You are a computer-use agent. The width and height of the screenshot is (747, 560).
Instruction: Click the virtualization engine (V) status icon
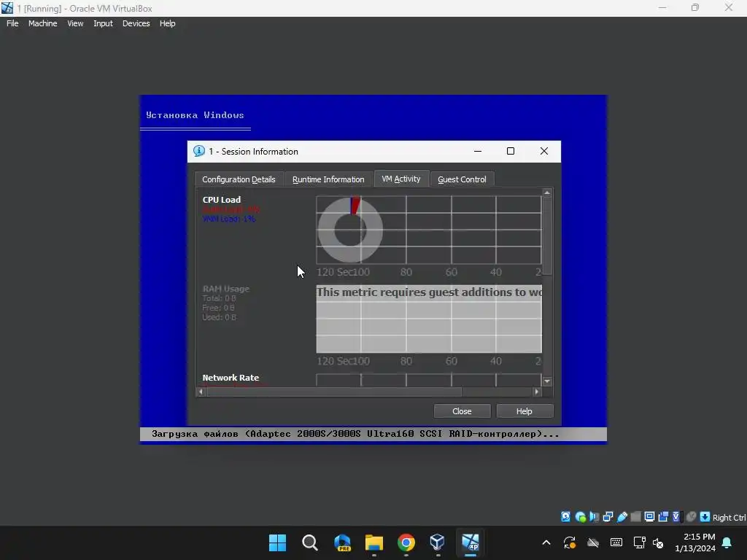click(x=676, y=517)
